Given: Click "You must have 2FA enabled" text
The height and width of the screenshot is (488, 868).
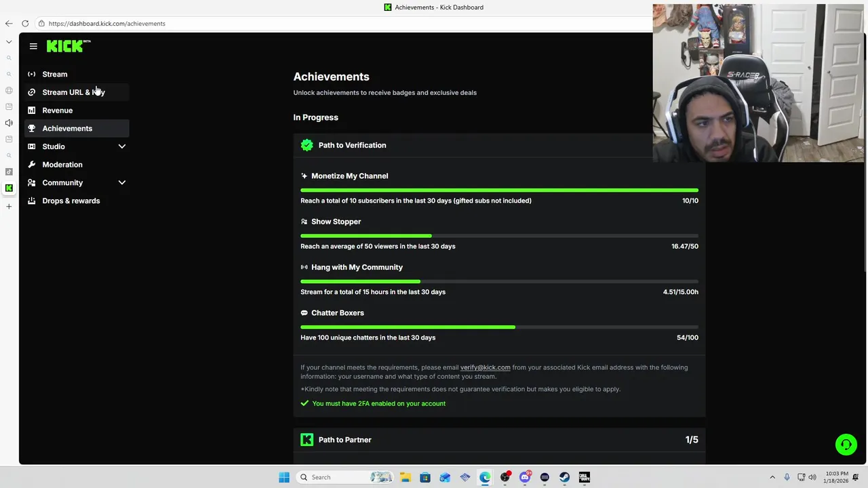Looking at the screenshot, I should coord(379,404).
